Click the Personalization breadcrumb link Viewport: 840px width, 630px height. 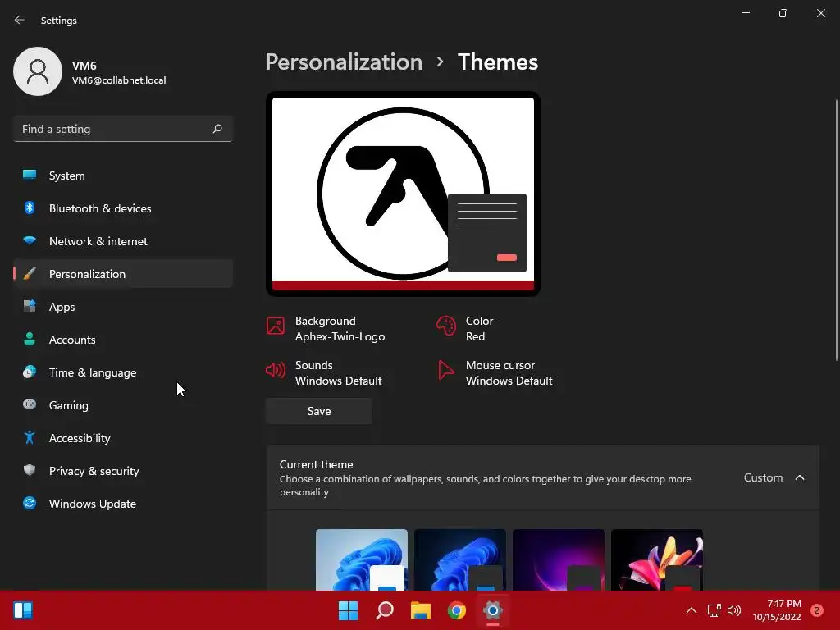pos(344,62)
